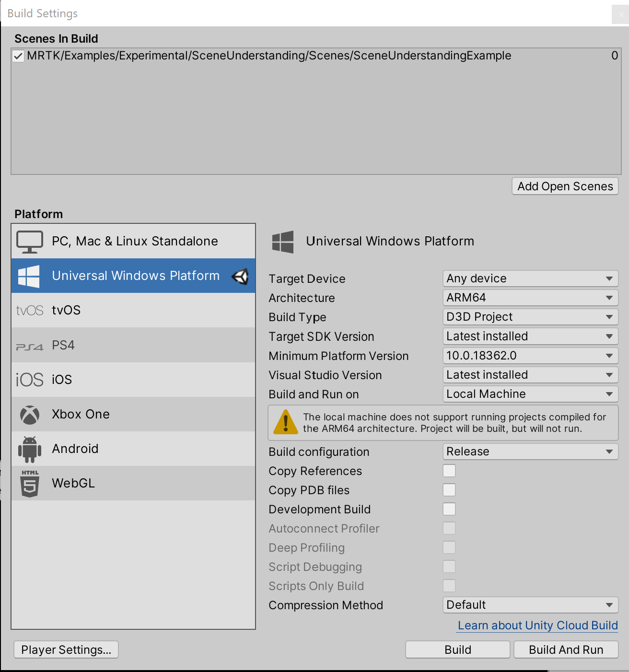Screen dimensions: 629x672
Task: Click the Android robot icon
Action: pos(30,449)
